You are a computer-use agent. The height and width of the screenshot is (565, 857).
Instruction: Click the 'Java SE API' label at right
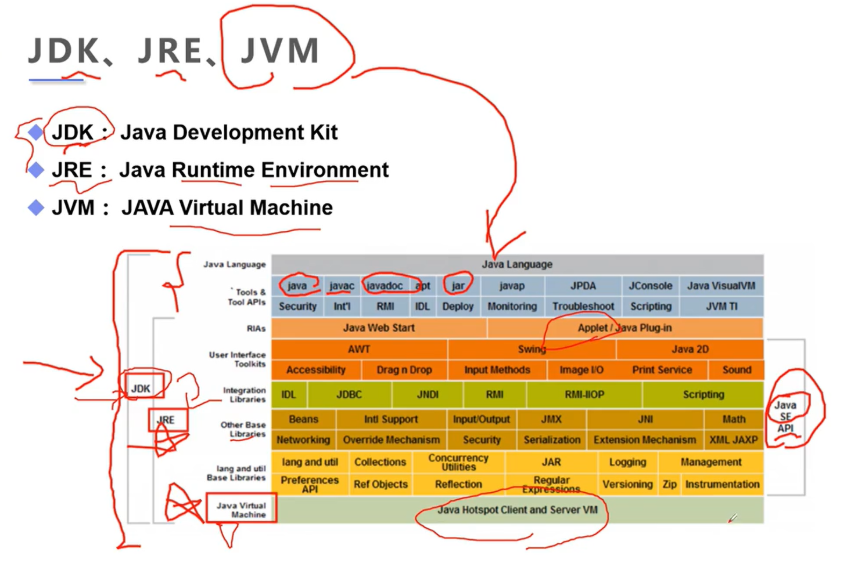click(785, 416)
